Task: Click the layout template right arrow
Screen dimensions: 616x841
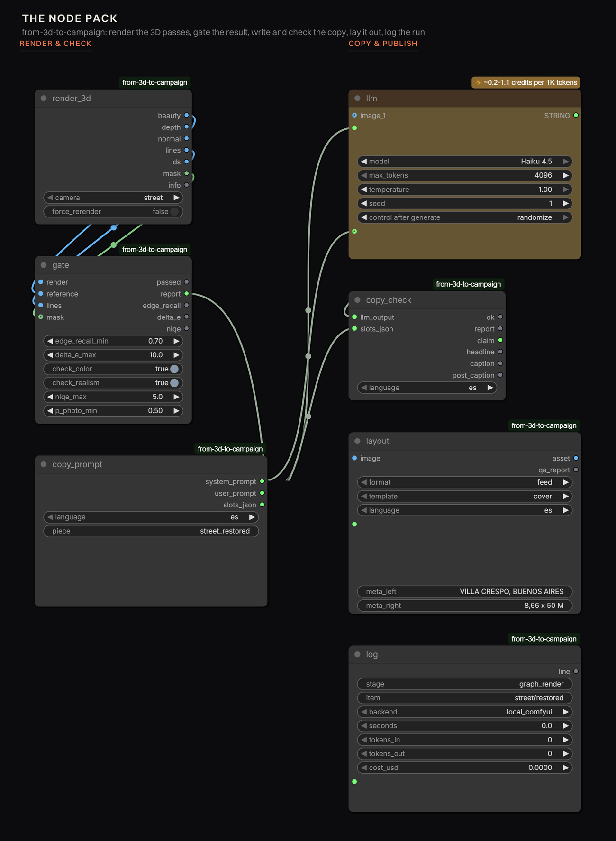Action: [x=566, y=496]
